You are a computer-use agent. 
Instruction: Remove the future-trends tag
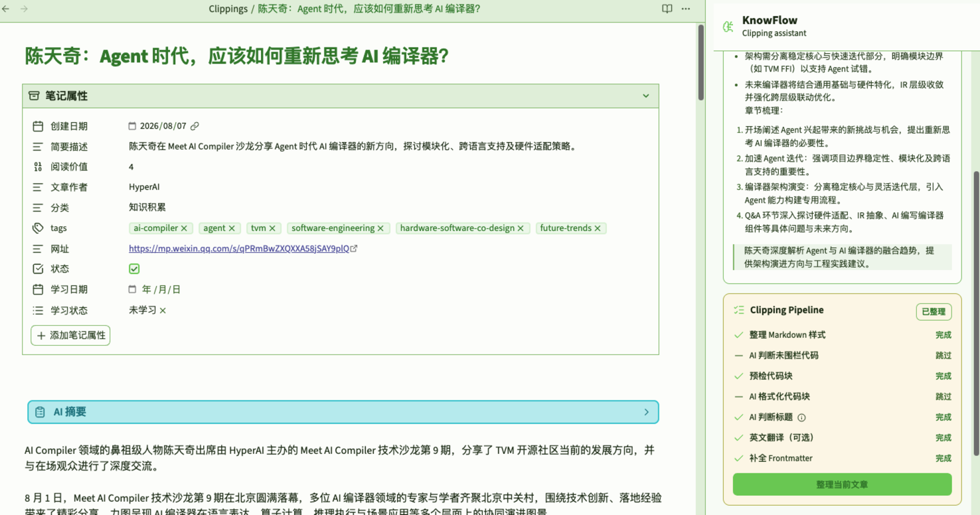coord(598,228)
